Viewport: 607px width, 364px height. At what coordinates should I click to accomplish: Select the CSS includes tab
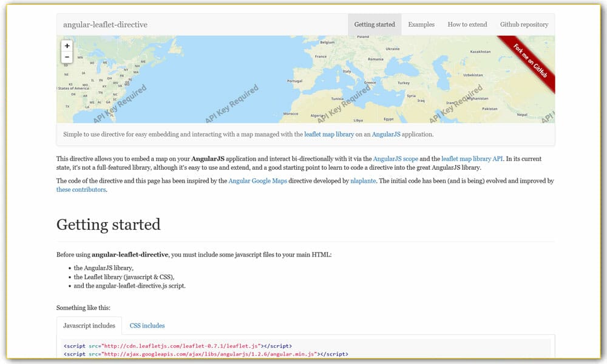coord(147,325)
